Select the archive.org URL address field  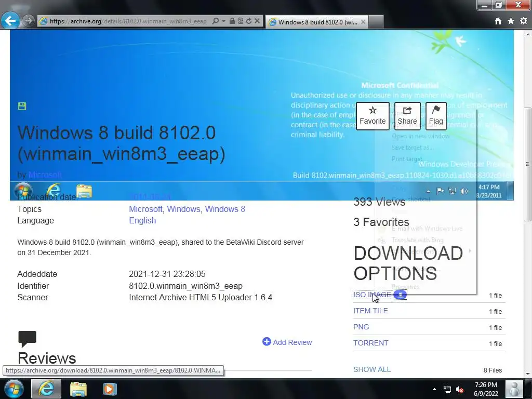click(x=128, y=21)
